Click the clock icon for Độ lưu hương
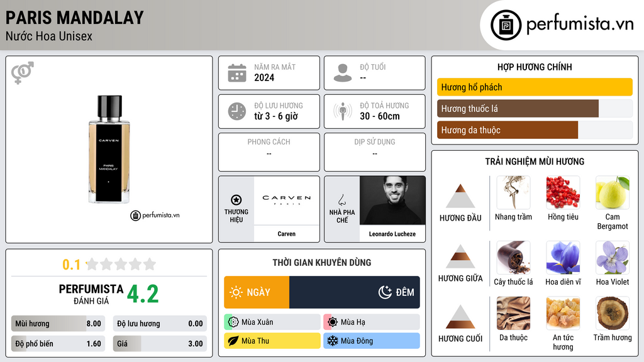Viewport: 644px width, 362px height. pos(237,111)
